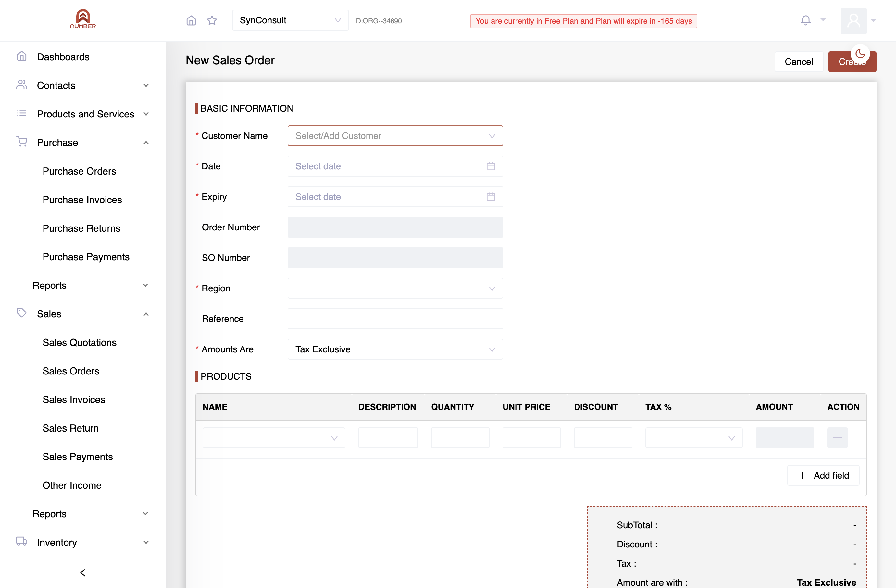Click the Create button

(852, 62)
